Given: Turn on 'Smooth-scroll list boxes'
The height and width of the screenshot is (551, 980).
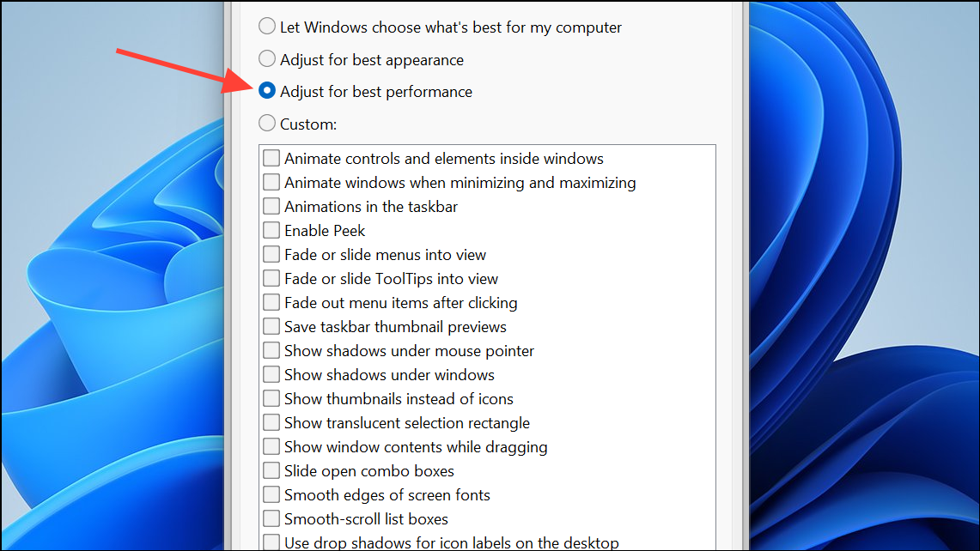Looking at the screenshot, I should (x=271, y=518).
